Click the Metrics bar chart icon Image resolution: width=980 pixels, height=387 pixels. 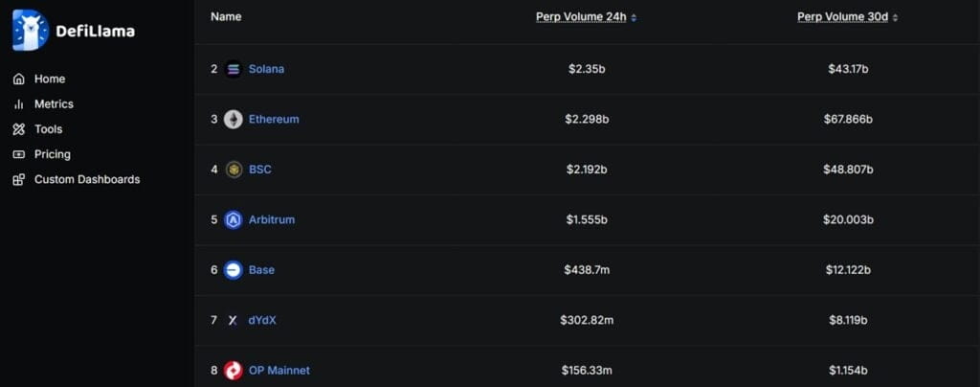point(19,104)
